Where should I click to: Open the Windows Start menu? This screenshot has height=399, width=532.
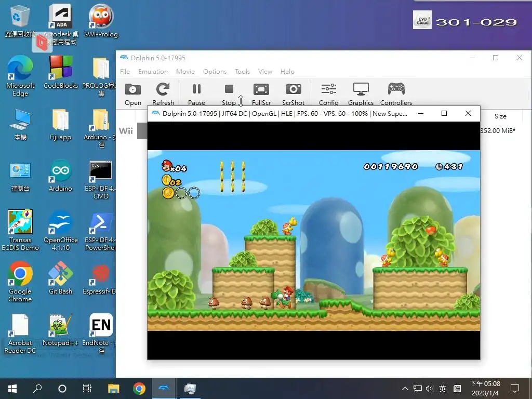coord(12,388)
